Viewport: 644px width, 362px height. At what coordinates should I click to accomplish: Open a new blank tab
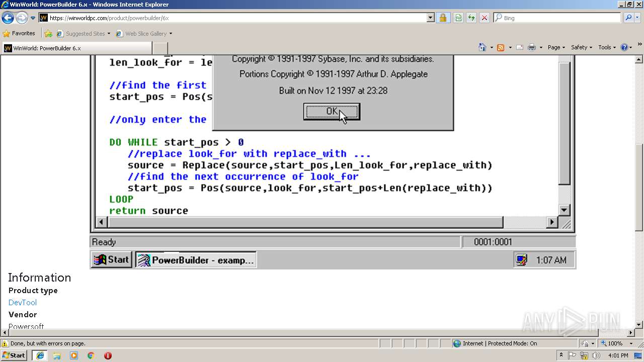(160, 48)
